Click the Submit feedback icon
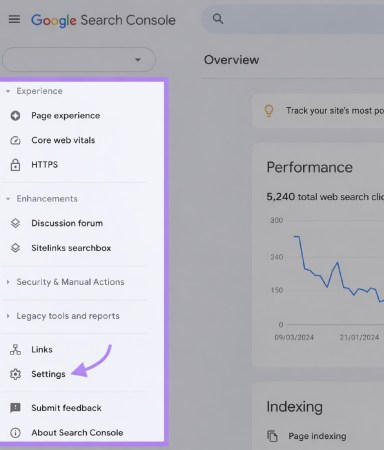This screenshot has width=384, height=450. point(15,408)
